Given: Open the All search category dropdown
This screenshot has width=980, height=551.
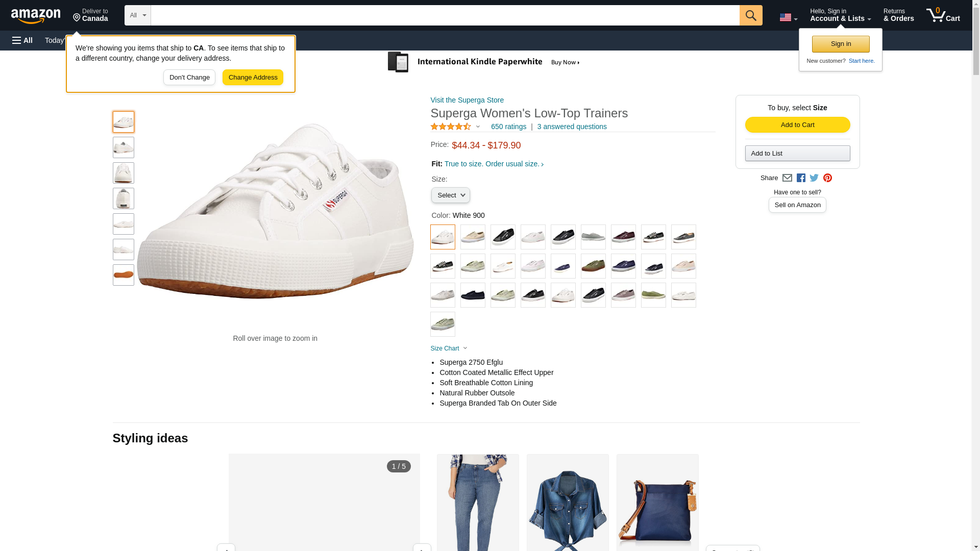Looking at the screenshot, I should (x=138, y=15).
